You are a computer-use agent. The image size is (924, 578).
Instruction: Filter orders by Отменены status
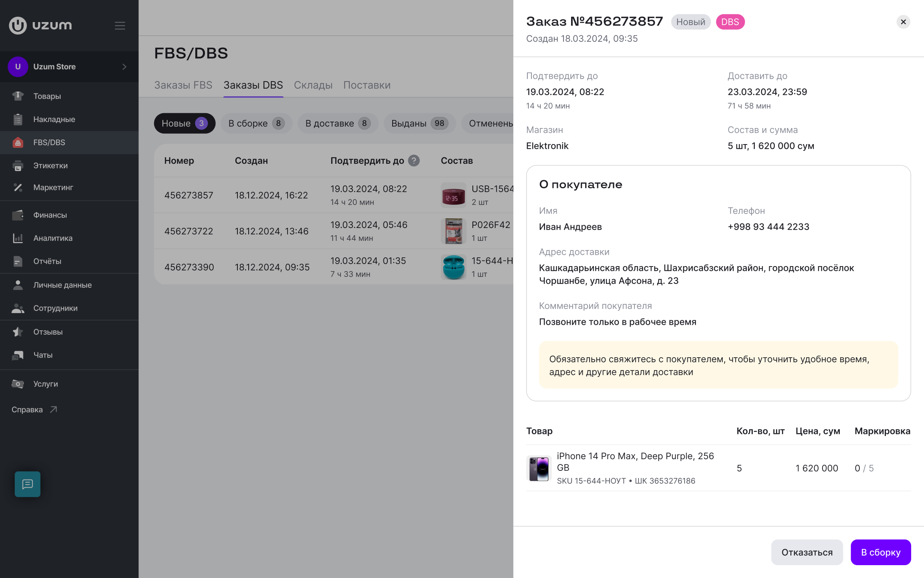[488, 123]
